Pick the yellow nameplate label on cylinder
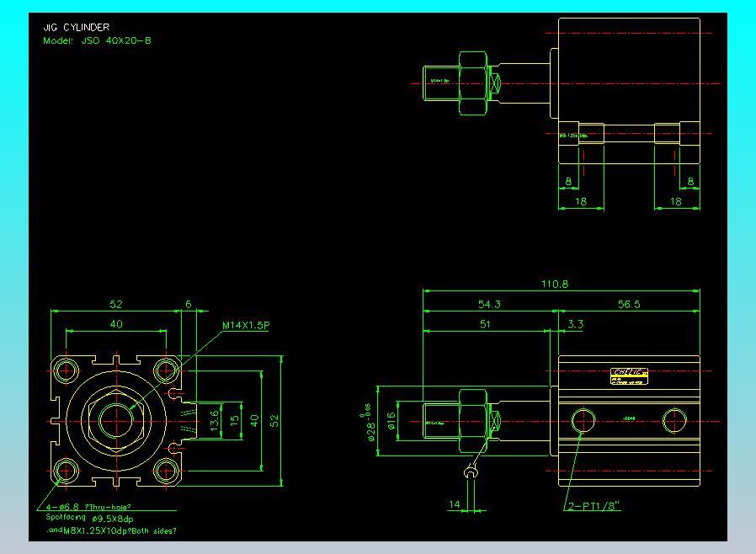The image size is (756, 554). pos(629,376)
